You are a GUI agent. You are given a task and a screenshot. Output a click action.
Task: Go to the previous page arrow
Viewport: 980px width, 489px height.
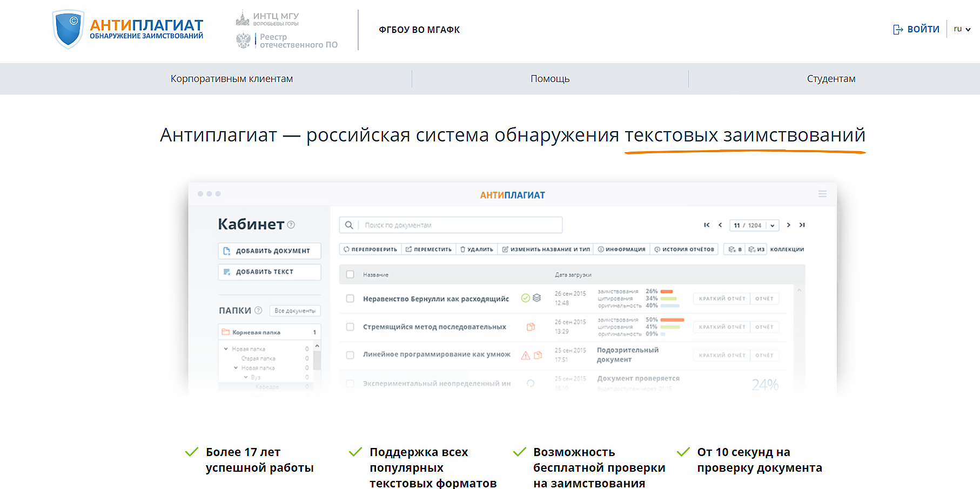(x=720, y=225)
